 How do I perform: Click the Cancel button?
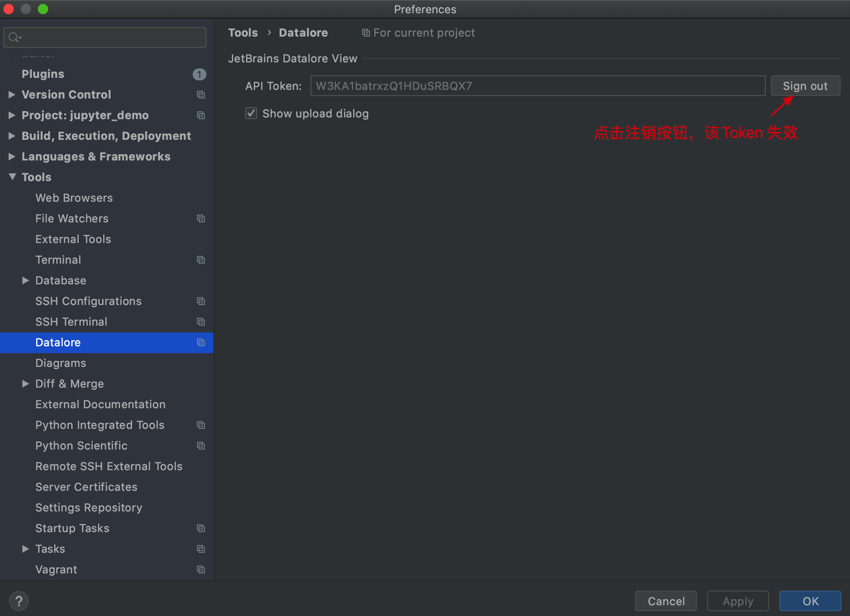(x=666, y=601)
